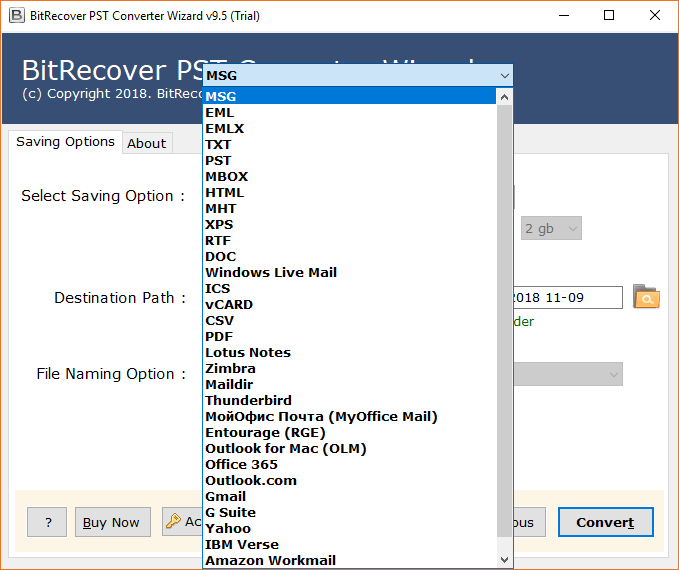Click the list scrollbar down arrow
679x570 pixels.
point(504,560)
